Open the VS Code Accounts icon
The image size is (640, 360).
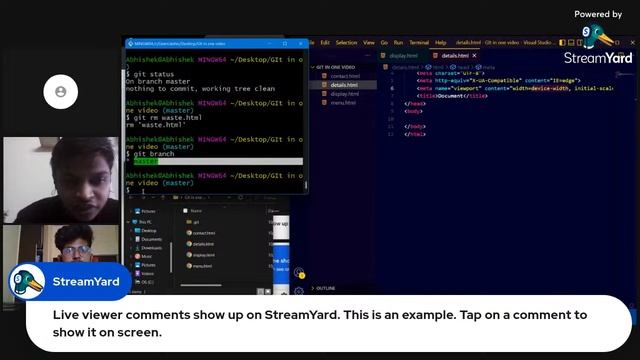click(299, 272)
